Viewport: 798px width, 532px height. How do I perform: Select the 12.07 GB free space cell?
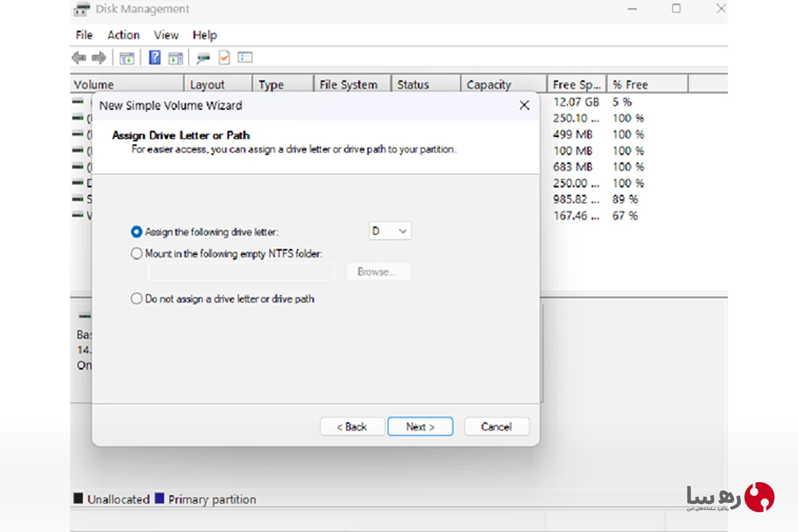coord(576,102)
